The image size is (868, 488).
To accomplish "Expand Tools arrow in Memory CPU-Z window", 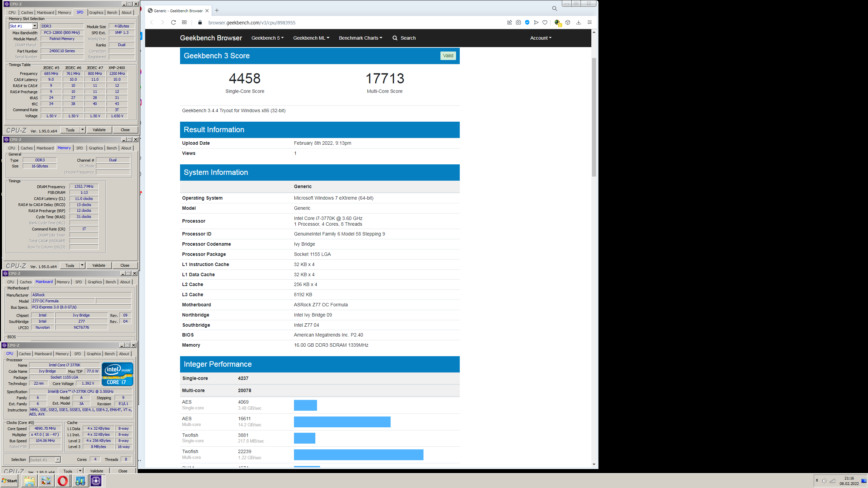I will tap(82, 265).
